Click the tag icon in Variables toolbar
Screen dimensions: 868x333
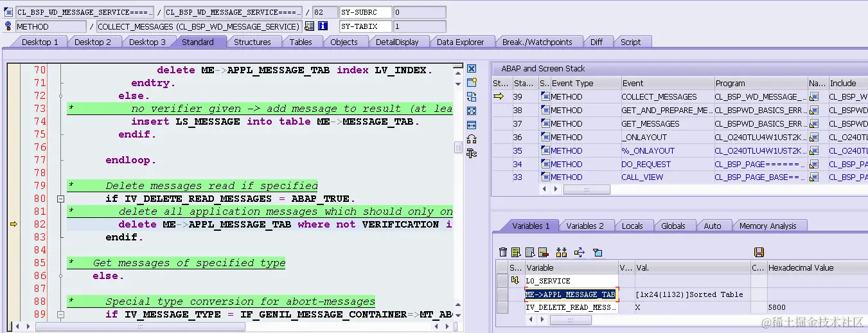coord(597,252)
